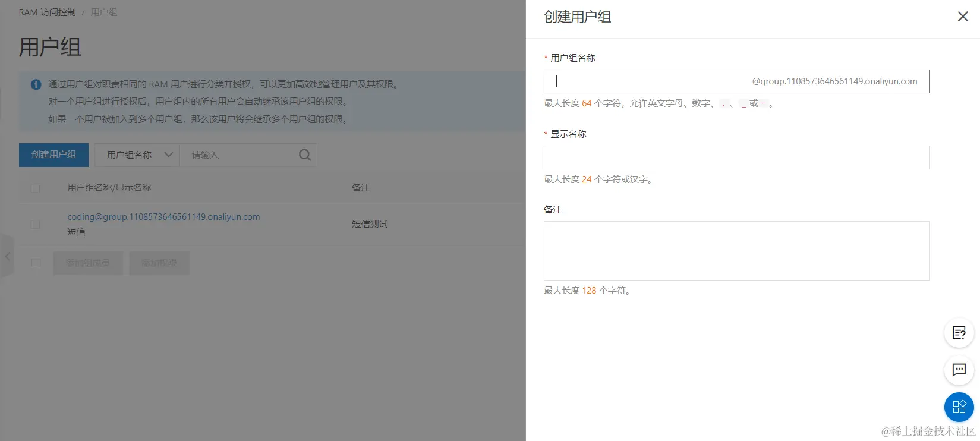Click the 用户组 page heading

(x=50, y=47)
